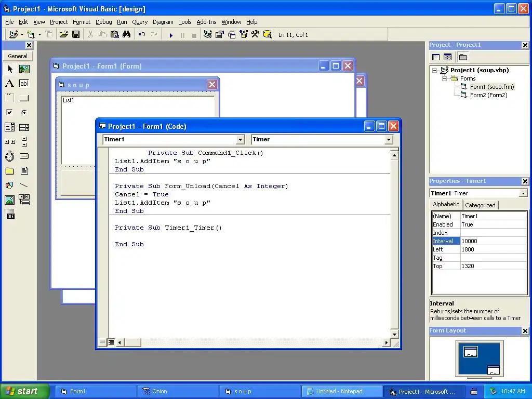Screen dimensions: 532x399
Task: Open the Add-Ins menu
Action: coord(206,22)
